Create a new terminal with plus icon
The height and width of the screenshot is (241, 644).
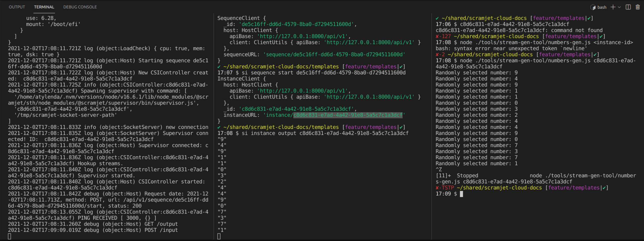tap(613, 7)
